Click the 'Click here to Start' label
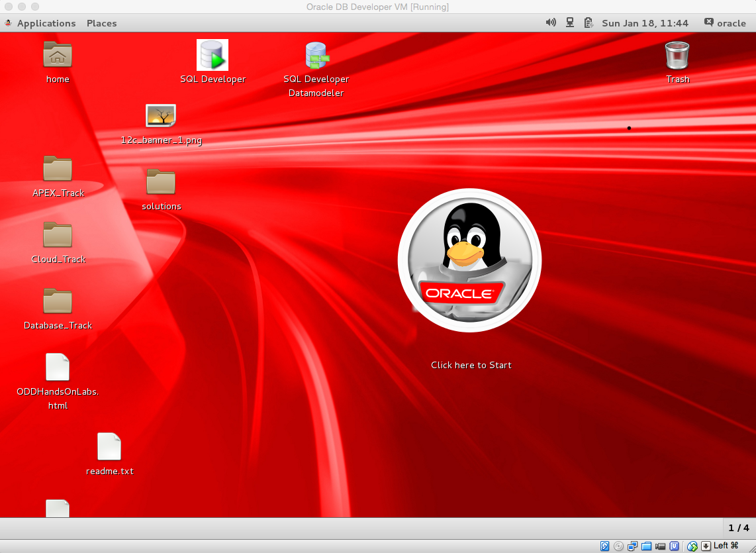 (x=471, y=366)
